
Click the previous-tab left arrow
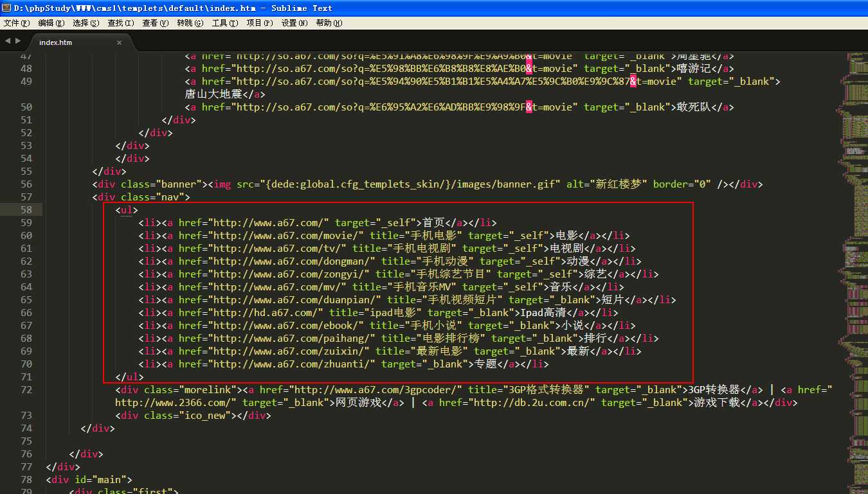[8, 40]
